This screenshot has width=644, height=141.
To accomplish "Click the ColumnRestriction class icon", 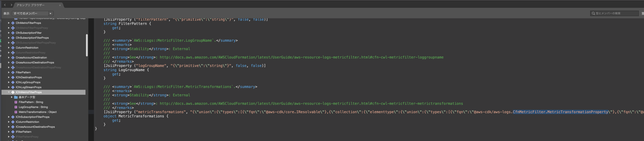I will click(x=13, y=48).
